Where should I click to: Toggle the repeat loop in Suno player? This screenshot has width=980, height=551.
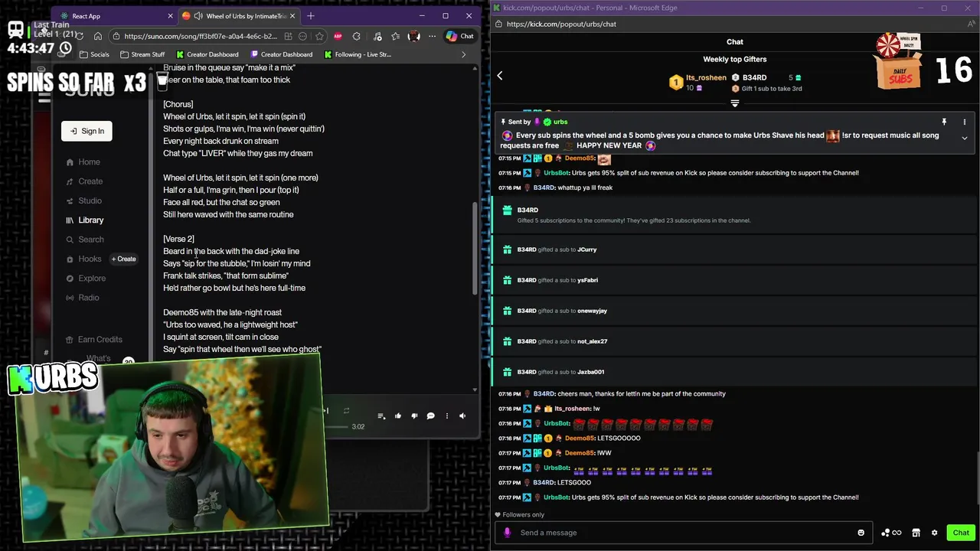(x=346, y=411)
